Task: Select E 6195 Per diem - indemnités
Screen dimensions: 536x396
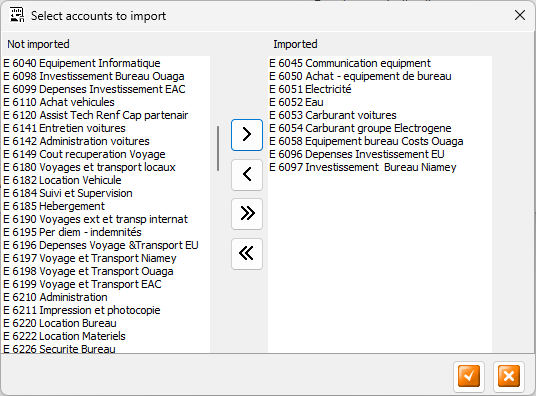Action: tap(106, 232)
